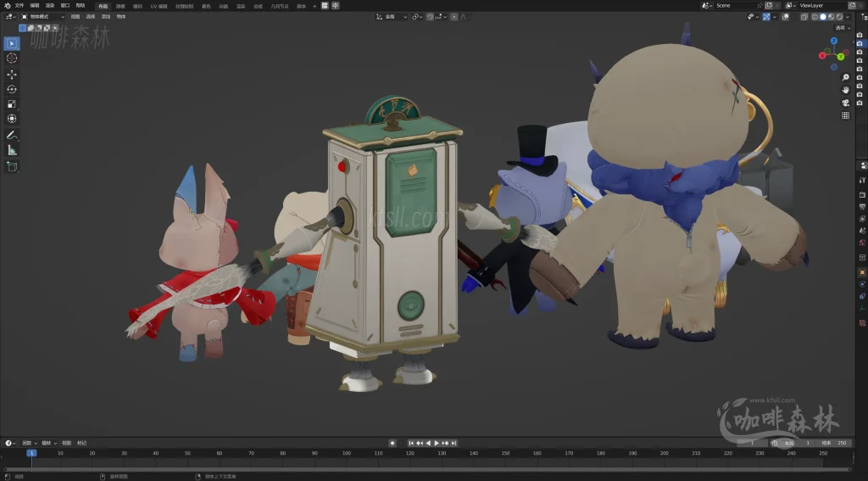The image size is (868, 481).
Task: Click the zoom magnifier viewport icon
Action: (846, 77)
